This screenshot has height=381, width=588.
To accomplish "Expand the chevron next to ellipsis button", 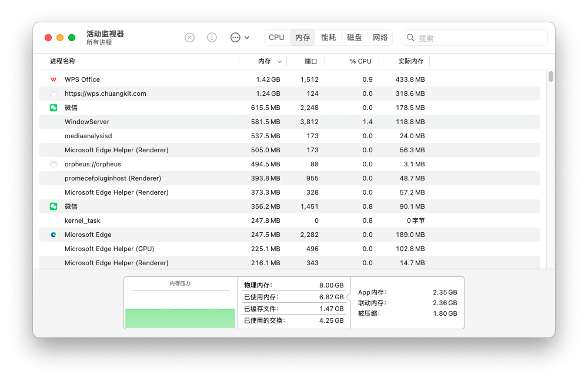I will (247, 38).
